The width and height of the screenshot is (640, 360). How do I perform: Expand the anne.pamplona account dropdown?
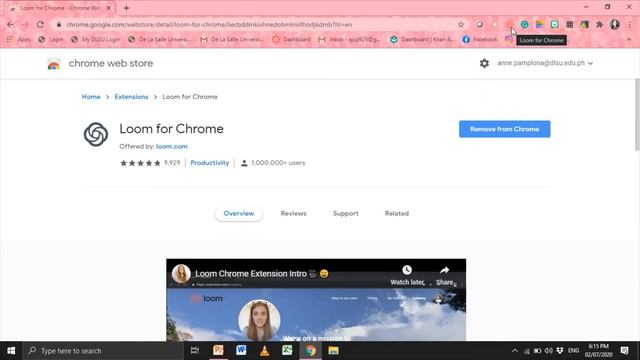[x=545, y=63]
